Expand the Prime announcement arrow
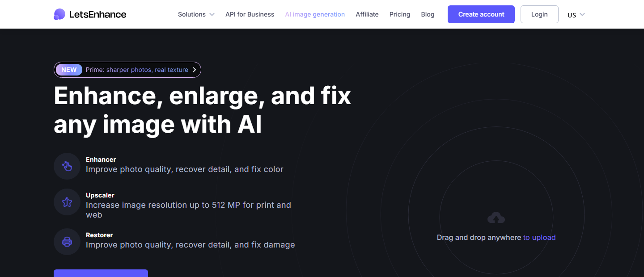This screenshot has width=644, height=277. point(194,70)
